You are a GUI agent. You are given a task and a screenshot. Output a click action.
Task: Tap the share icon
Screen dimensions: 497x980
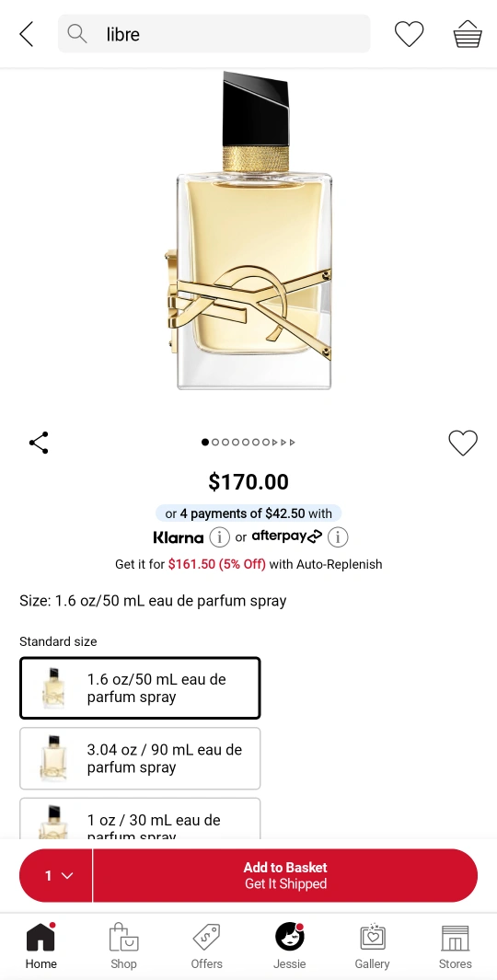click(39, 443)
